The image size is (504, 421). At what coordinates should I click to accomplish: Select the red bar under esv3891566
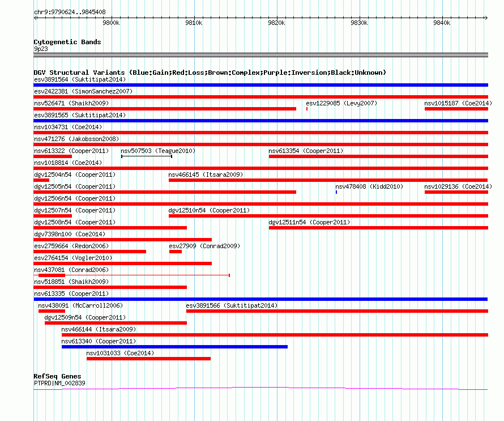click(337, 311)
